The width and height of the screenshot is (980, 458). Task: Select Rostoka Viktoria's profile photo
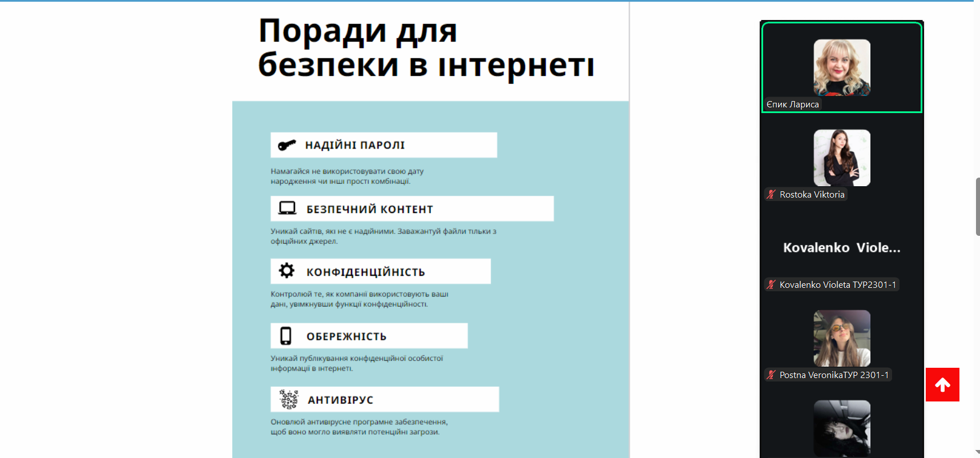(841, 158)
